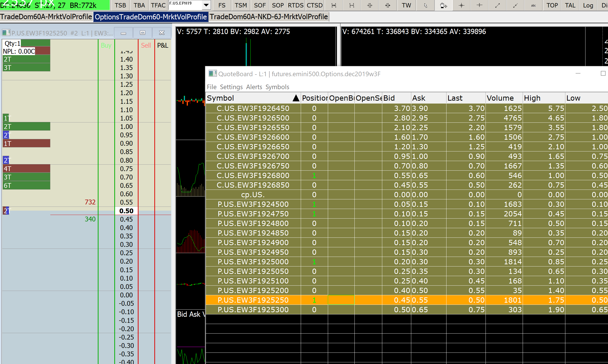This screenshot has height=364, width=608.
Task: Click the TSB toolbar button
Action: (x=120, y=6)
